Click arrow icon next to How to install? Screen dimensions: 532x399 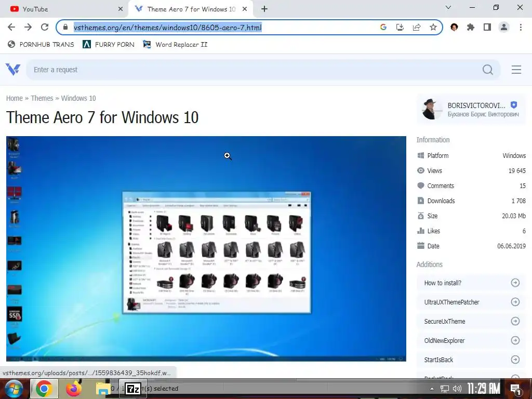click(x=515, y=283)
